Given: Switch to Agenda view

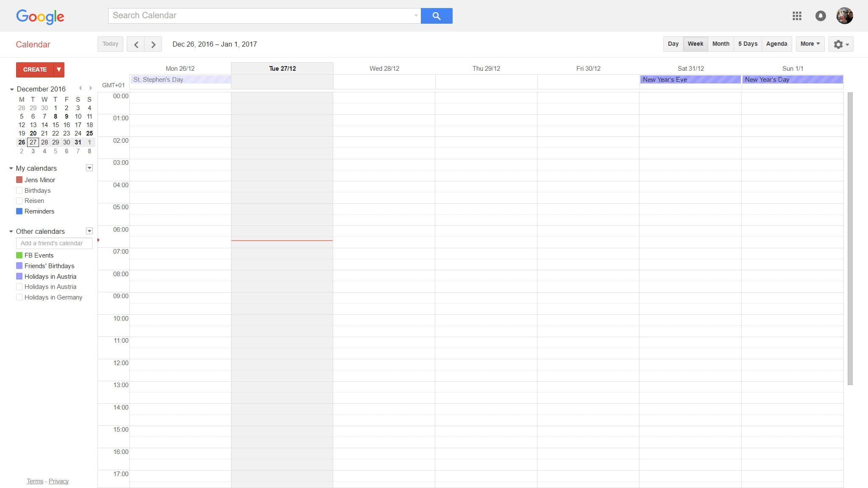Looking at the screenshot, I should (776, 44).
